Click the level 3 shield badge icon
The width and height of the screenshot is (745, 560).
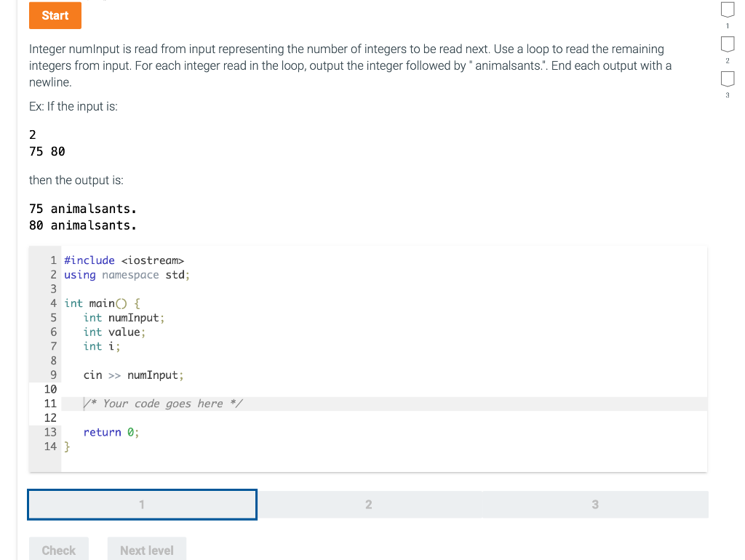[x=728, y=80]
